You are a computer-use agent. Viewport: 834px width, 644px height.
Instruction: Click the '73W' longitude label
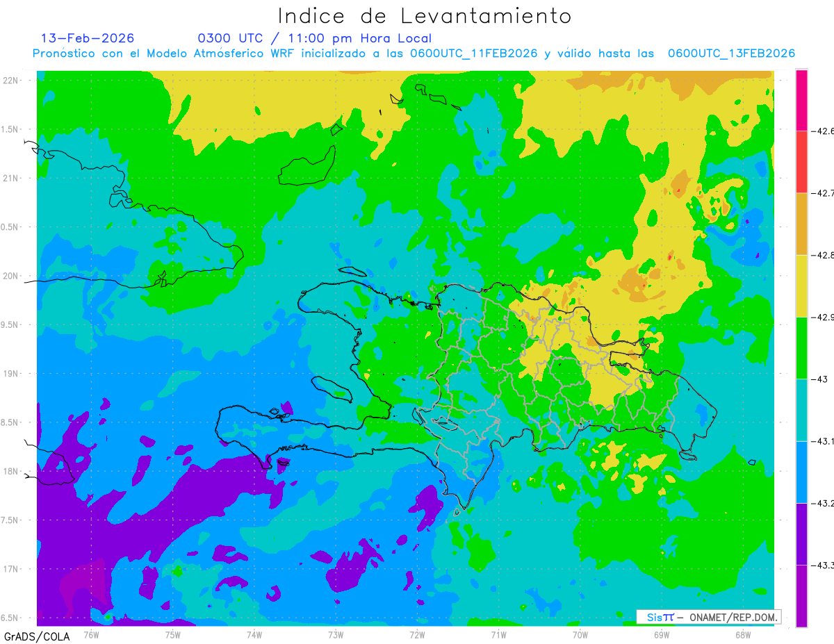(336, 634)
